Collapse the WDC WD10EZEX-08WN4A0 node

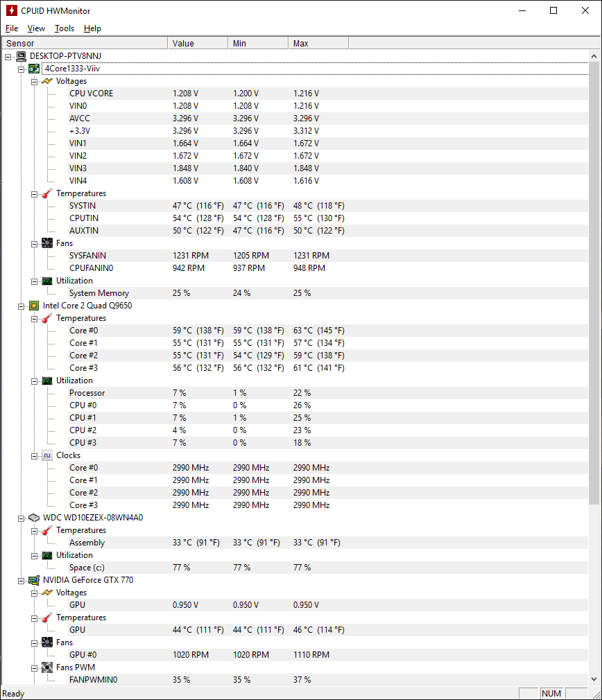21,518
